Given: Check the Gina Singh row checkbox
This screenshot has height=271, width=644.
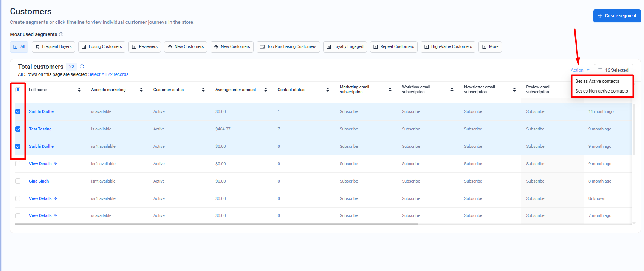Looking at the screenshot, I should click(18, 181).
